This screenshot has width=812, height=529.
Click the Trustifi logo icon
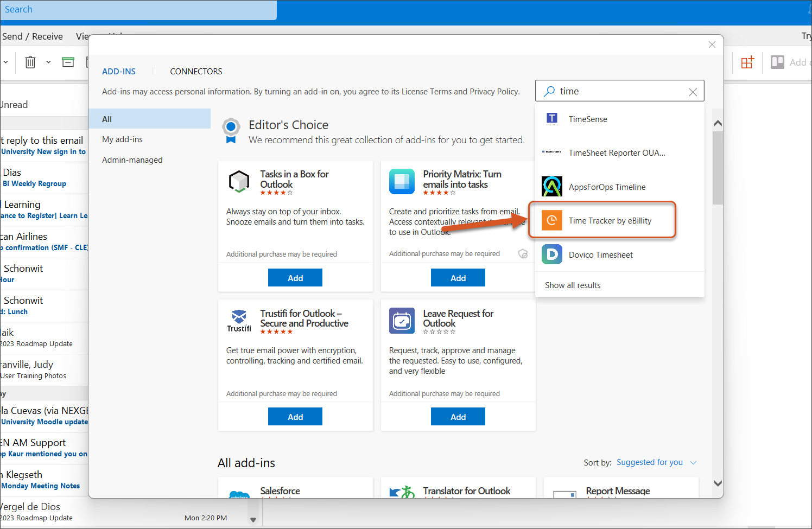click(x=239, y=321)
